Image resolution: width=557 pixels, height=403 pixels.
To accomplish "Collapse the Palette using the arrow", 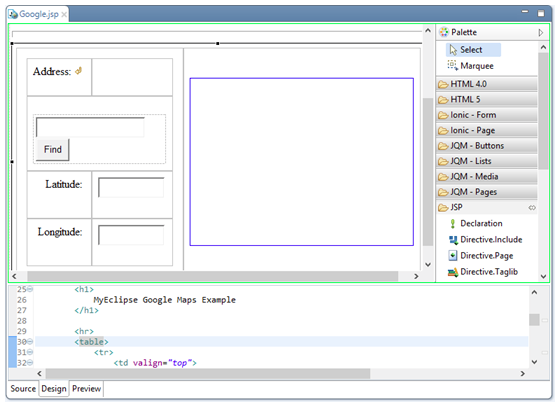I will (x=541, y=33).
